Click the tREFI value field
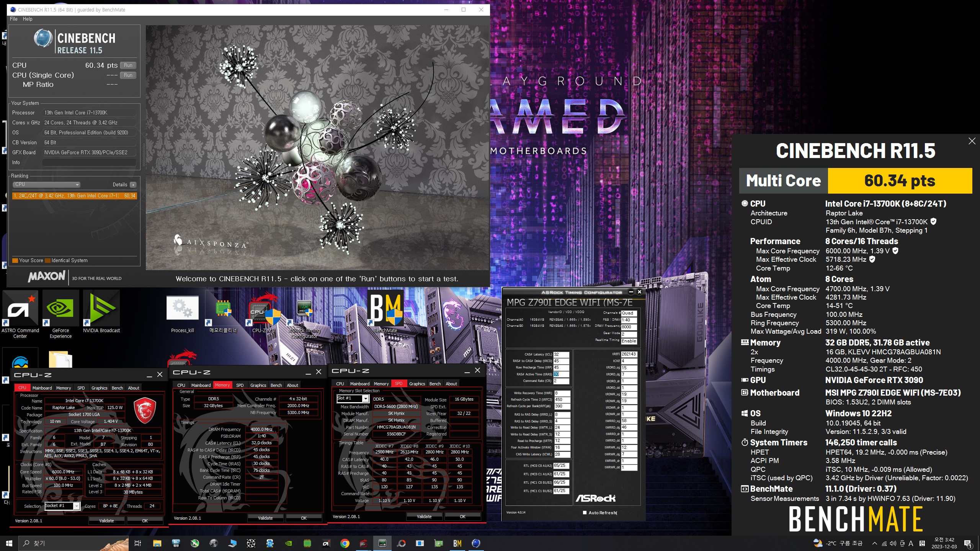This screenshot has height=551, width=980. click(629, 354)
